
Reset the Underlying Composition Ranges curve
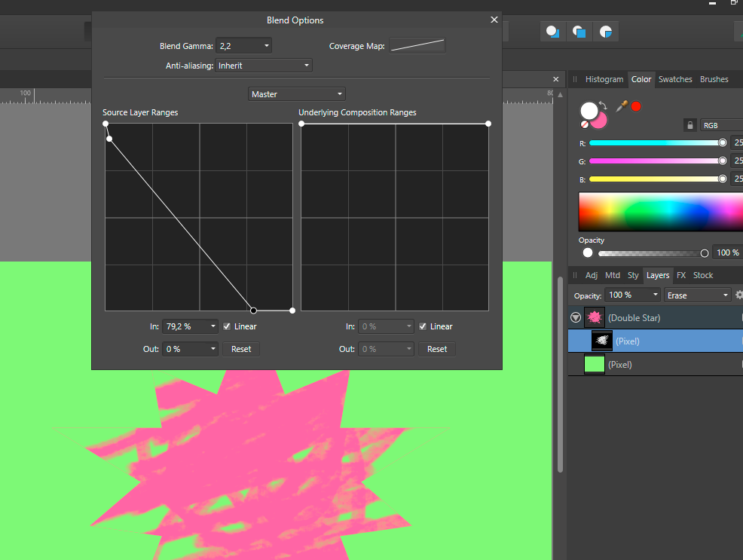(x=437, y=349)
